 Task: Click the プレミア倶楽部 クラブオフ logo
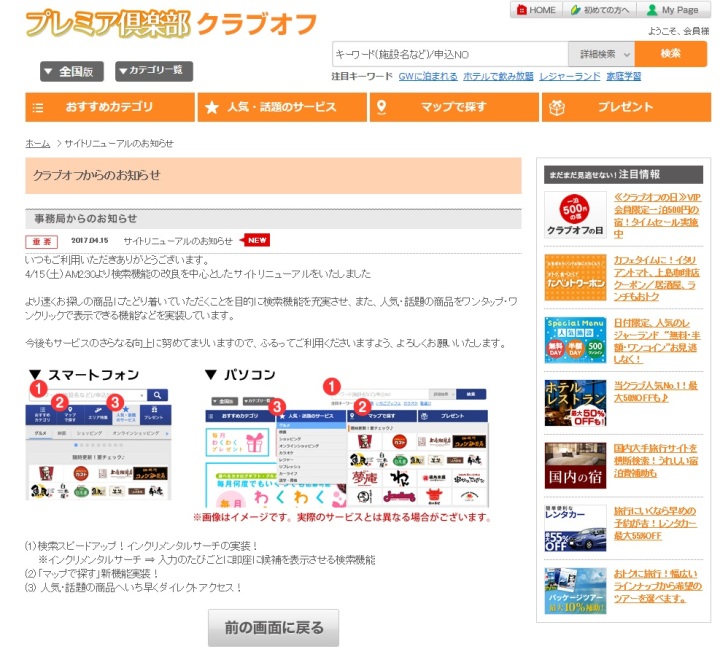point(171,24)
